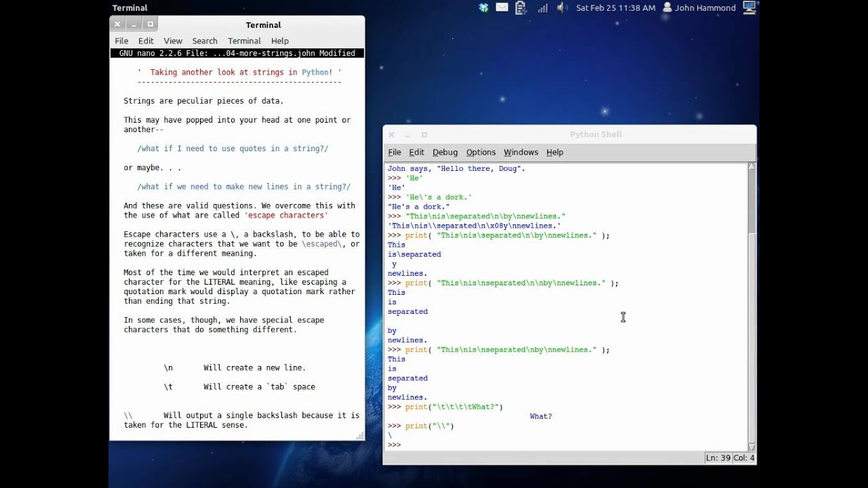Screen dimensions: 868x488
Task: Click shell line print("\\")
Action: pos(421,426)
